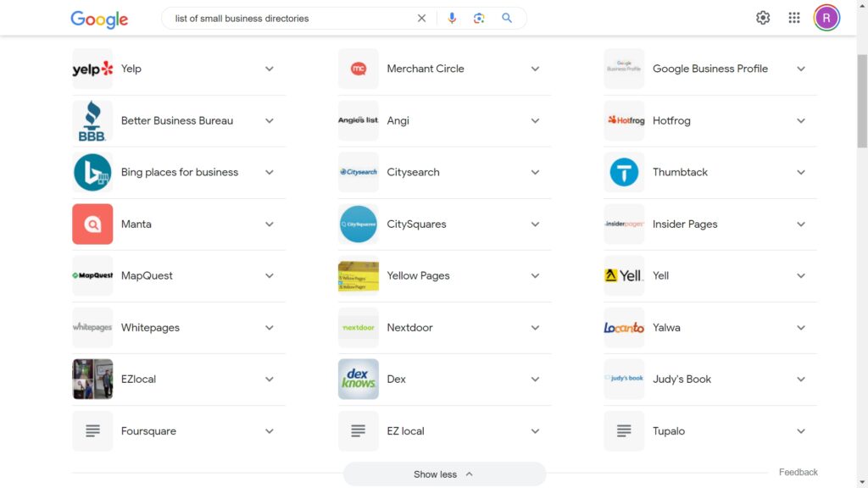Viewport: 868px width, 488px height.
Task: Open the Google apps grid
Action: (x=794, y=17)
